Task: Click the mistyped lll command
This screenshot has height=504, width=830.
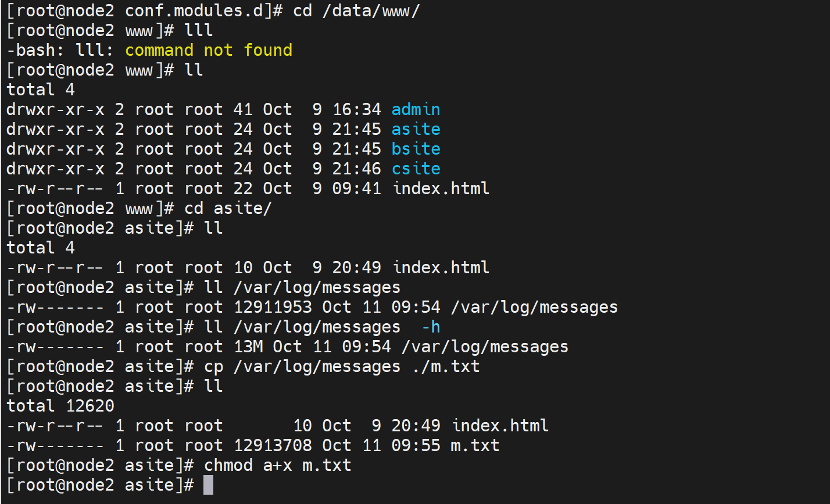Action: point(199,30)
